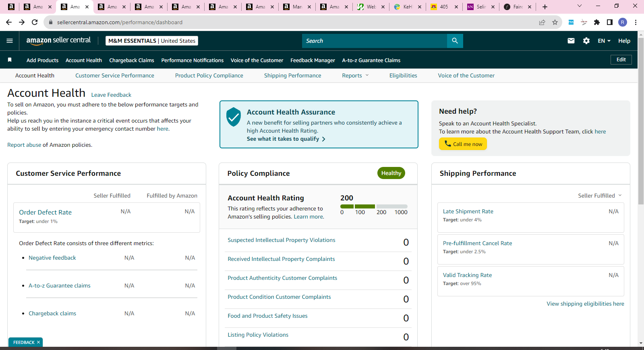This screenshot has height=350, width=644.
Task: Click the Account Health Rating progress bar
Action: [x=374, y=206]
